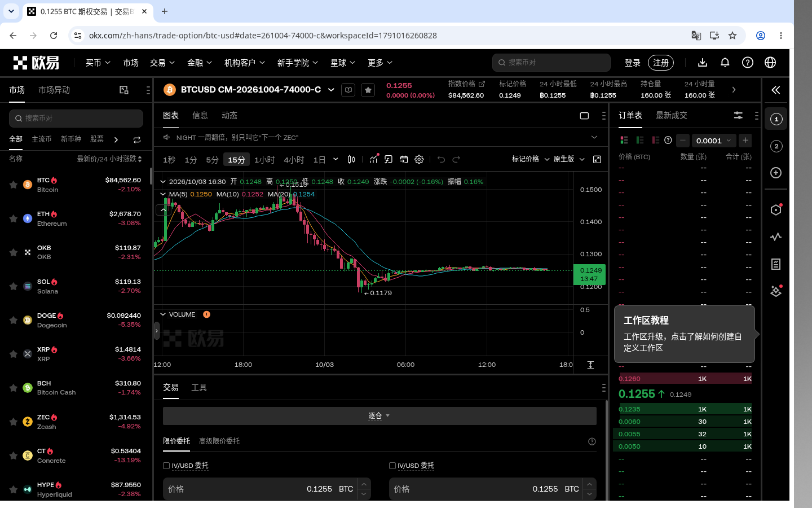This screenshot has height=508, width=812.
Task: Open the 标记价格 price type dropdown
Action: 531,159
